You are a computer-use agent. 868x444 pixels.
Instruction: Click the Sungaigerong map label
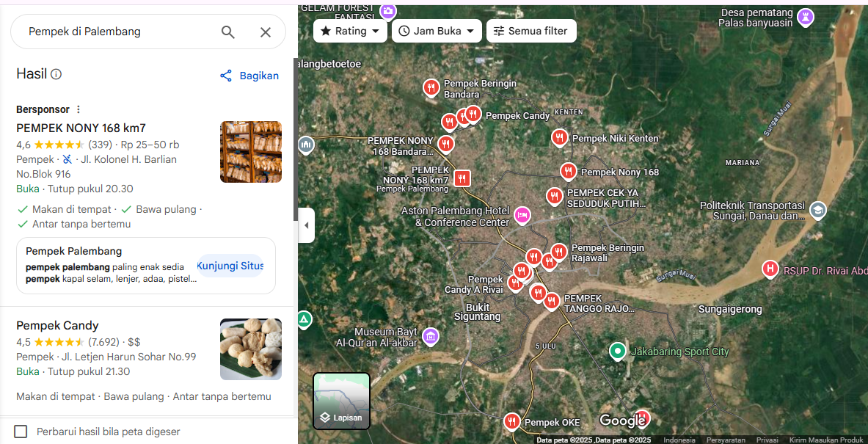coord(730,309)
